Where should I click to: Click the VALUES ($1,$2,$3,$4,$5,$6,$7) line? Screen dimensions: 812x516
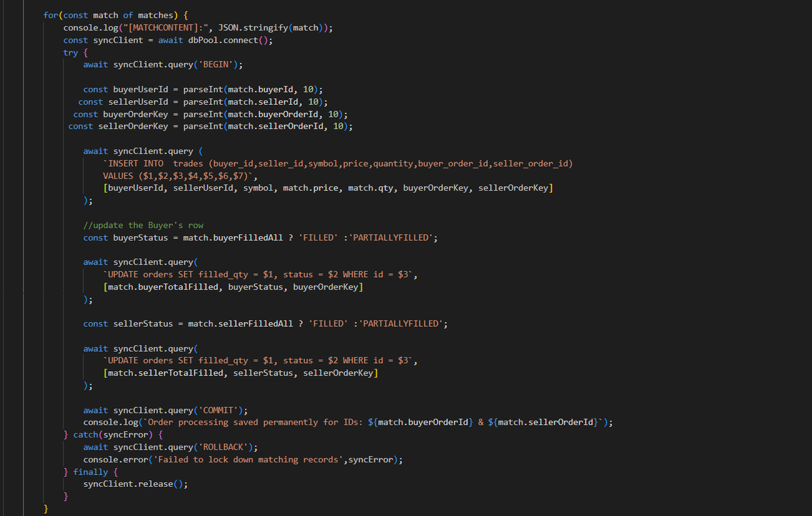(x=178, y=176)
